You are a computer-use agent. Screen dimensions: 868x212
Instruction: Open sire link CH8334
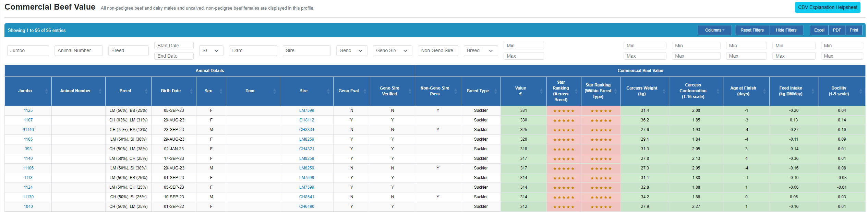click(x=307, y=130)
